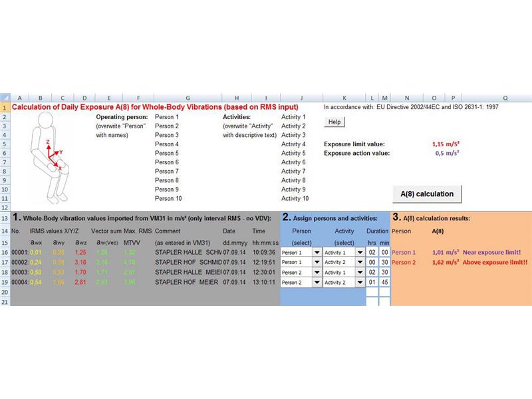Click the hours field for entry 00001
The height and width of the screenshot is (399, 532).
[372, 253]
